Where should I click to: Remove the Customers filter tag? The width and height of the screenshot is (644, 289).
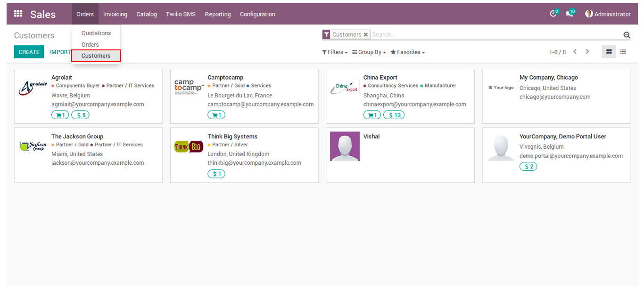tap(365, 35)
